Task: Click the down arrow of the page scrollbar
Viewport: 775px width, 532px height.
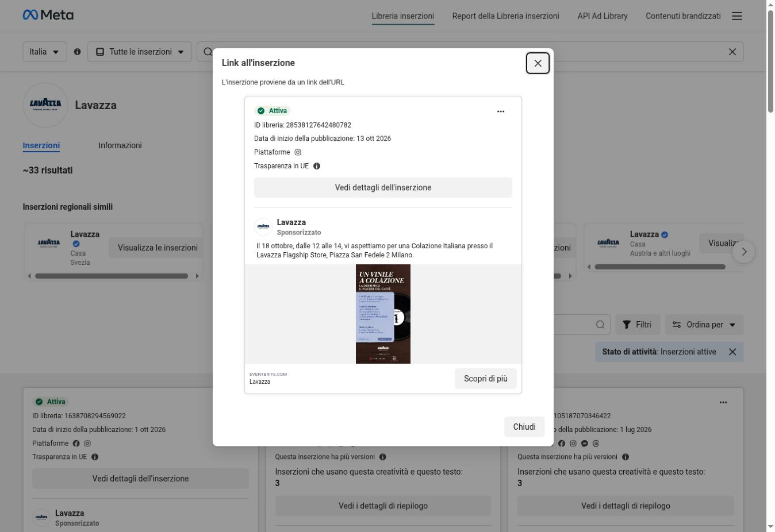Action: click(770, 527)
